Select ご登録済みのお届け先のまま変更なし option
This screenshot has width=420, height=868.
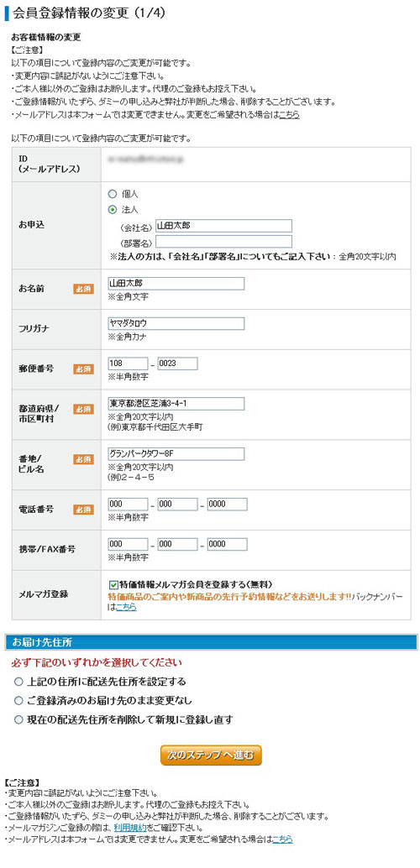click(18, 701)
